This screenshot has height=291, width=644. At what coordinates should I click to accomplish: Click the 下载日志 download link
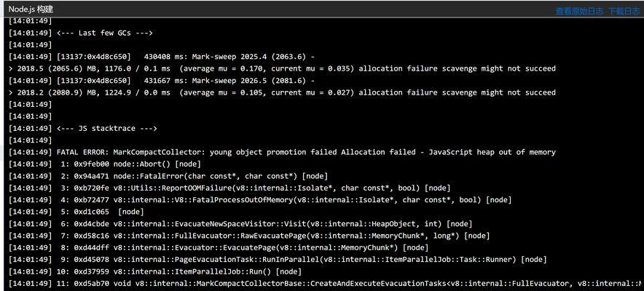(624, 12)
